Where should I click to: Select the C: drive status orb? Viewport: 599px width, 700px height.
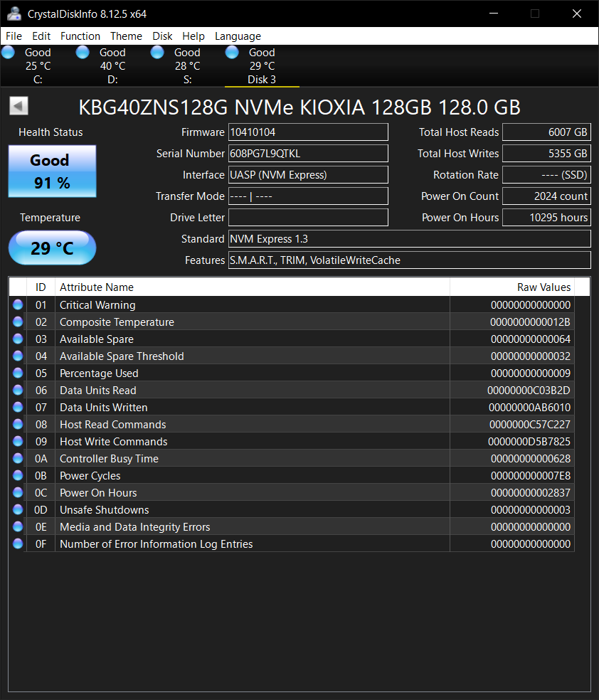pyautogui.click(x=9, y=53)
